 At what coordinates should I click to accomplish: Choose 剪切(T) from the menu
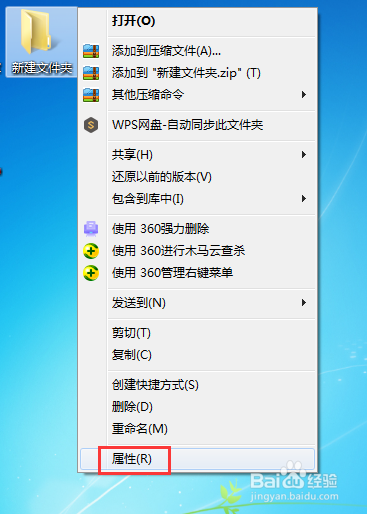[x=198, y=333]
